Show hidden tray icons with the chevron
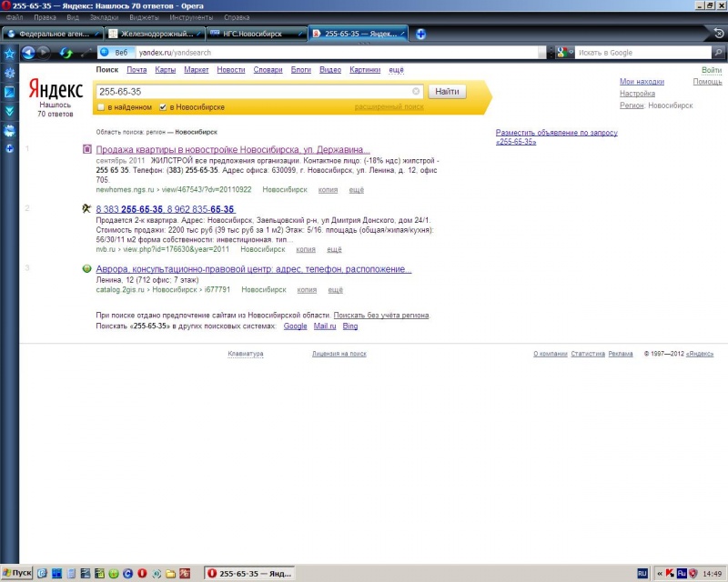The width and height of the screenshot is (728, 582). point(659,574)
